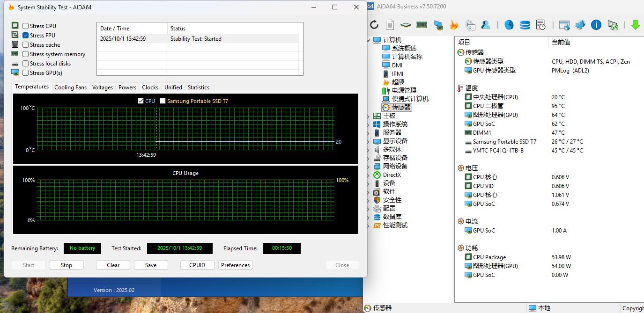Select 超频 in the computer tree
Image resolution: width=644 pixels, height=313 pixels.
[x=398, y=82]
